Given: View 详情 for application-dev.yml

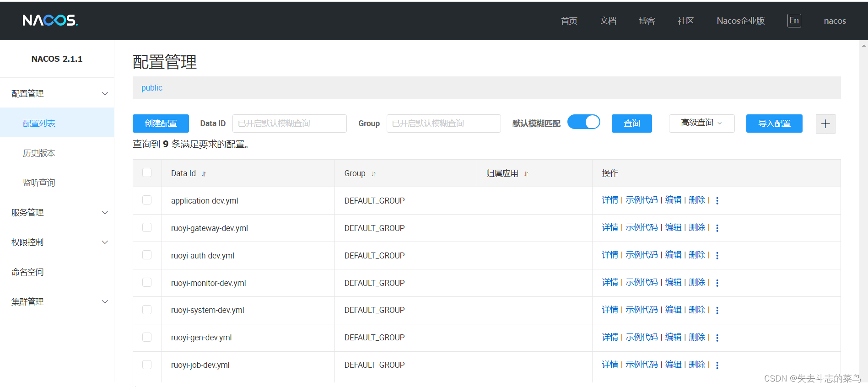Looking at the screenshot, I should [610, 200].
